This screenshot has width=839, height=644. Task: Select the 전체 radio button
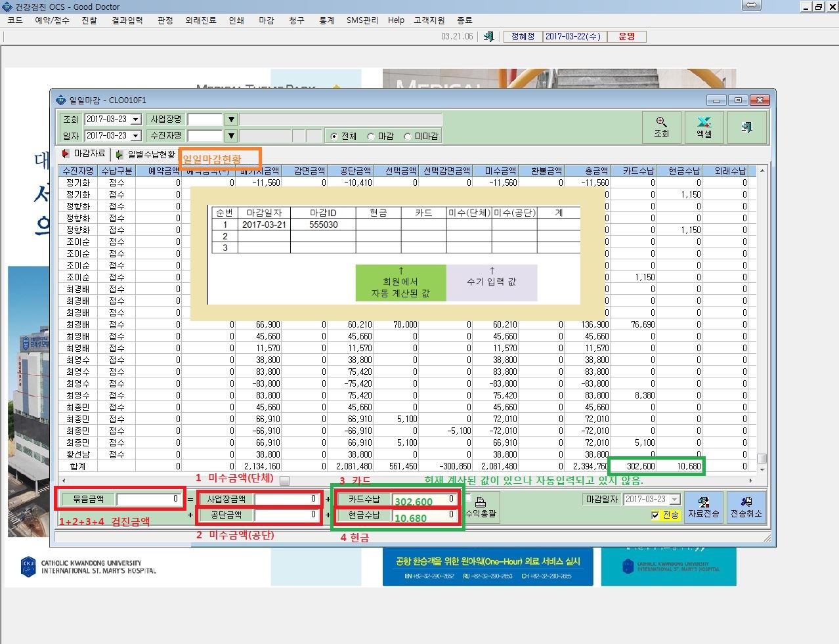click(334, 137)
